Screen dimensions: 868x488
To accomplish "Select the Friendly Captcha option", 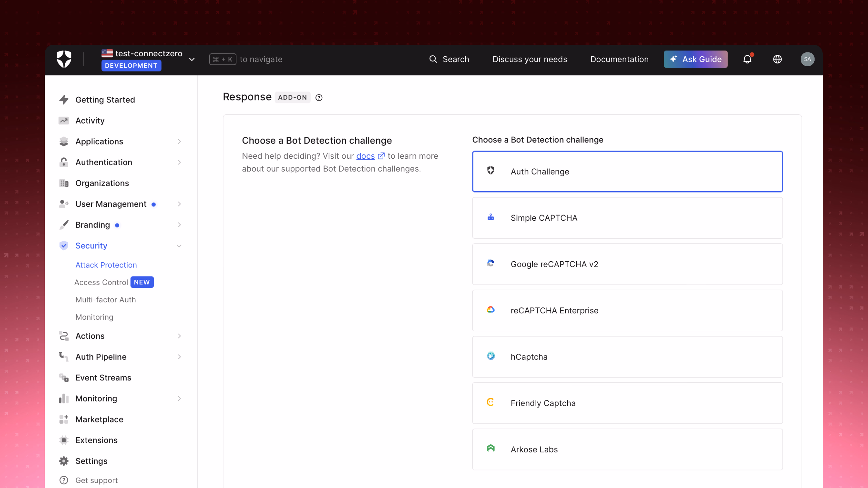I will point(627,403).
